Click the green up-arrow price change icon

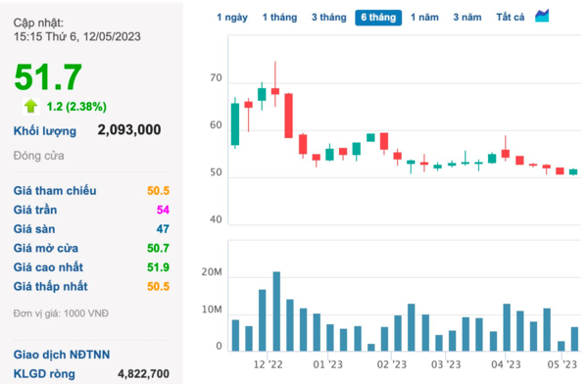tap(30, 106)
